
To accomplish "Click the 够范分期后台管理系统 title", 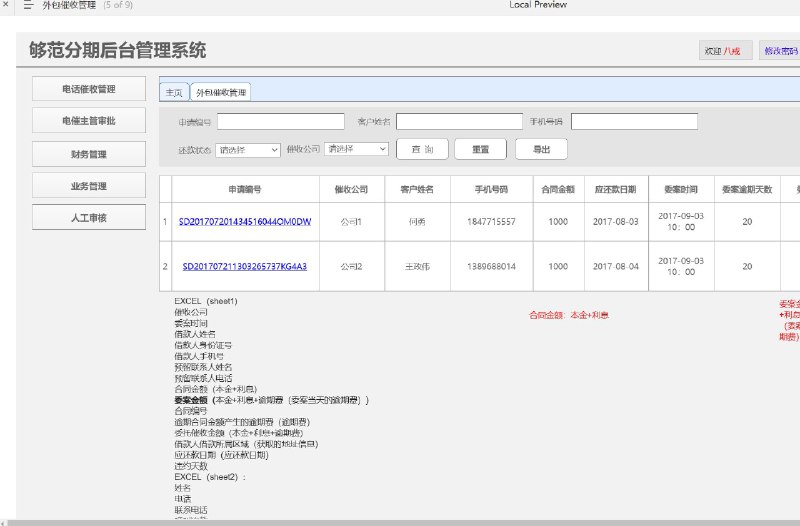I will 118,50.
